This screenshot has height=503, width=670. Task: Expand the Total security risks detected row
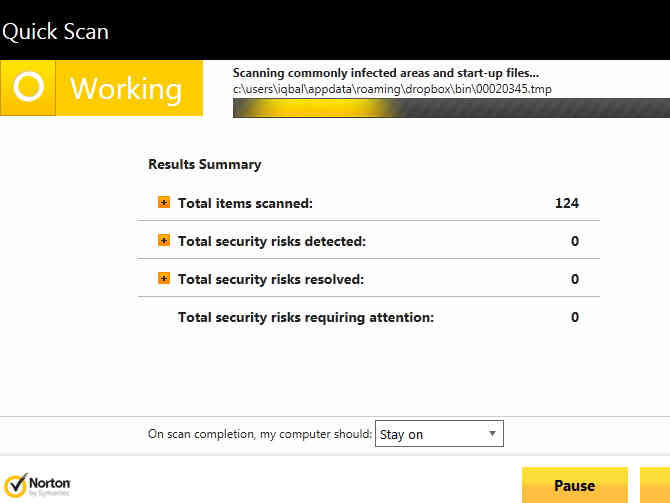(164, 241)
